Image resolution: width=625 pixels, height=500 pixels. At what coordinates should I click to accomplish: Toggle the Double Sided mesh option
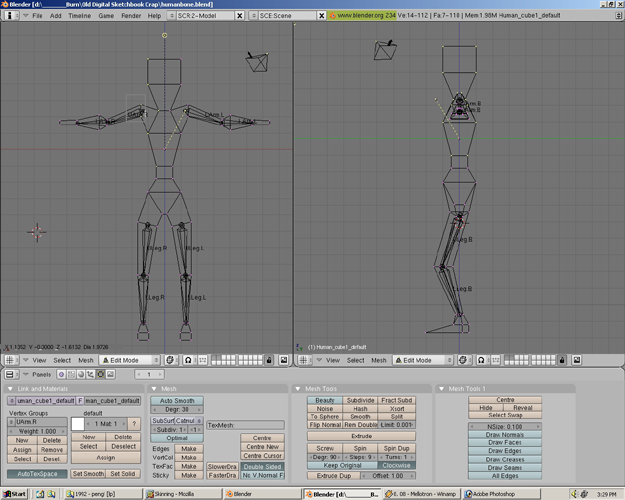(x=262, y=467)
